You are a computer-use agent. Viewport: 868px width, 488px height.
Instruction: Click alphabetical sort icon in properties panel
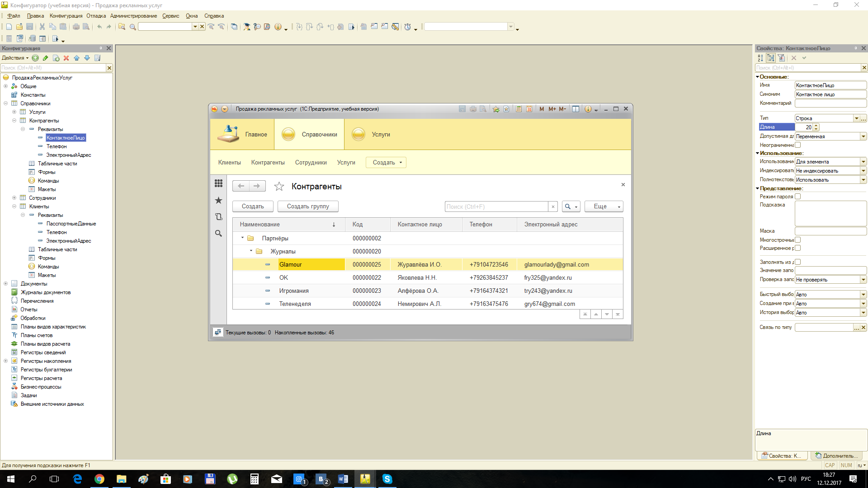(760, 58)
